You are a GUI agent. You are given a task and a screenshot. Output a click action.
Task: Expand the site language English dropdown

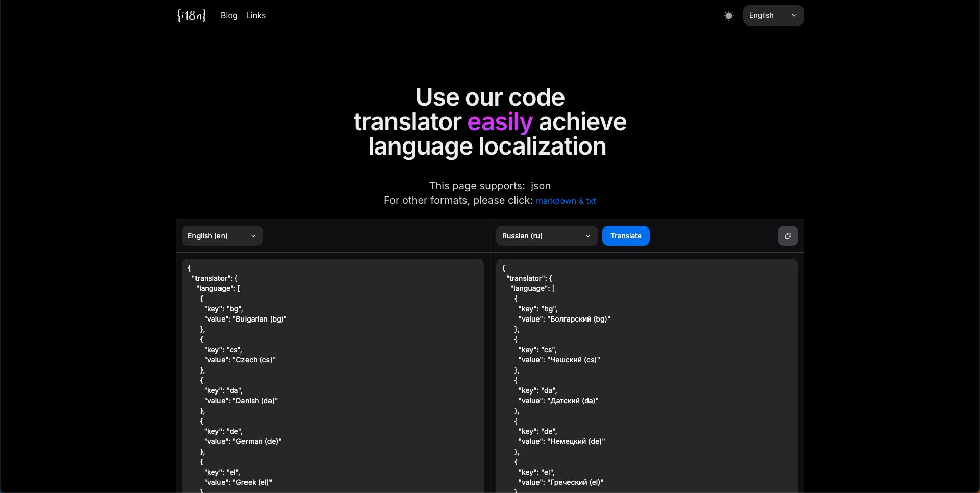coord(773,15)
